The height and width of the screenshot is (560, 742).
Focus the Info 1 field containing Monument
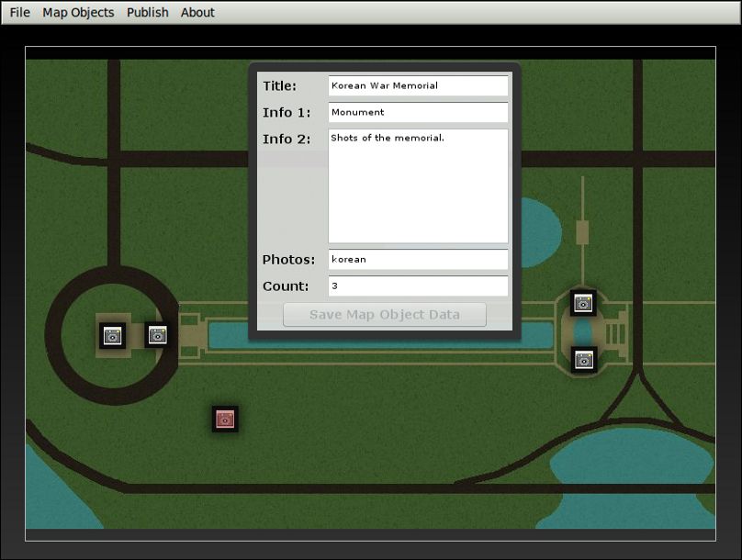point(419,112)
